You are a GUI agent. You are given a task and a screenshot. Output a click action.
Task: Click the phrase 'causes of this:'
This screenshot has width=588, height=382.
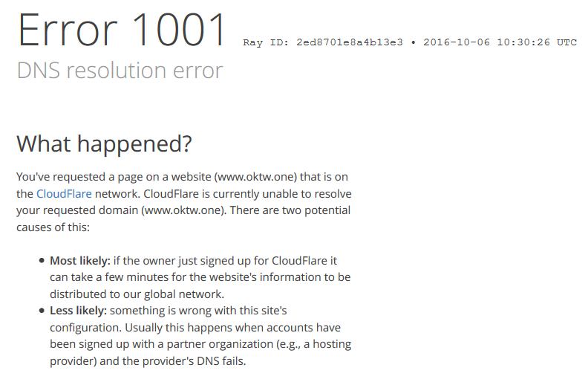(53, 227)
